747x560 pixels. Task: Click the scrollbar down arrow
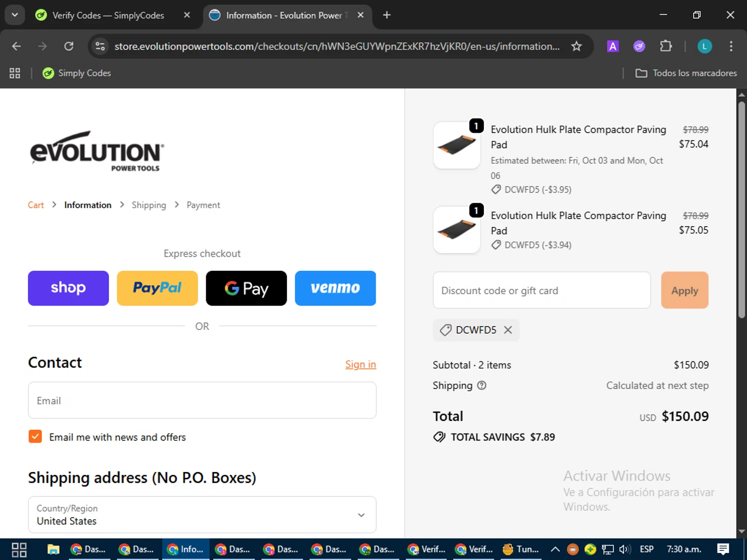click(742, 532)
